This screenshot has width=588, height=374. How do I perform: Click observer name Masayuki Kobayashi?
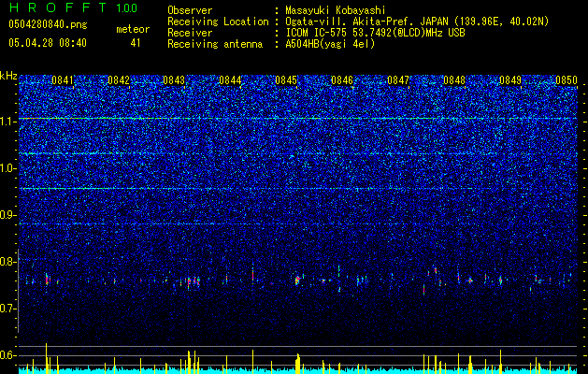(x=336, y=10)
